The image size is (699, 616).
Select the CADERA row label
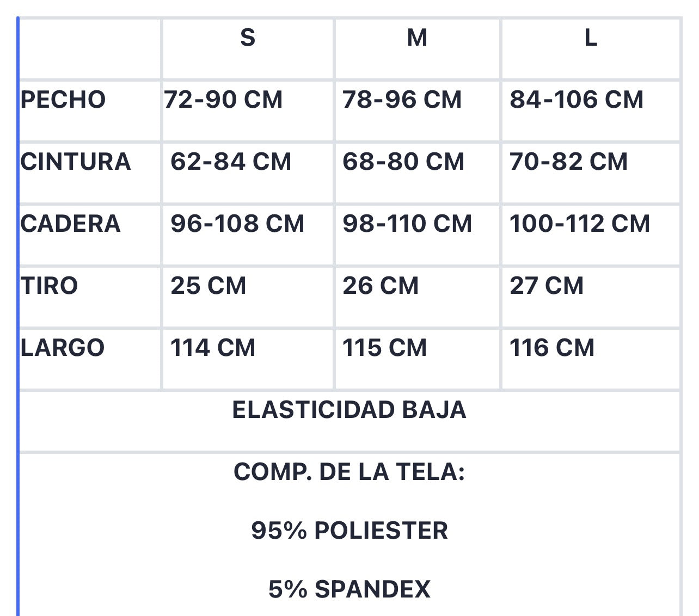pyautogui.click(x=70, y=224)
